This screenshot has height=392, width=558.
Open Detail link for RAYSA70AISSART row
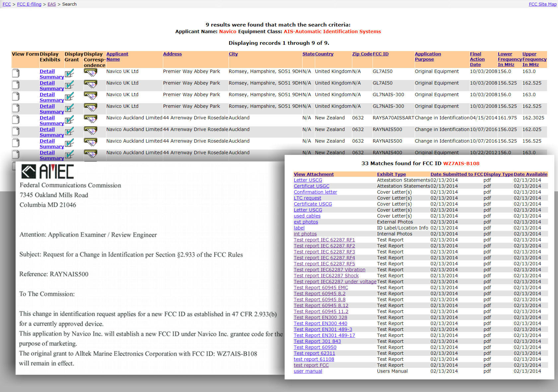point(47,118)
